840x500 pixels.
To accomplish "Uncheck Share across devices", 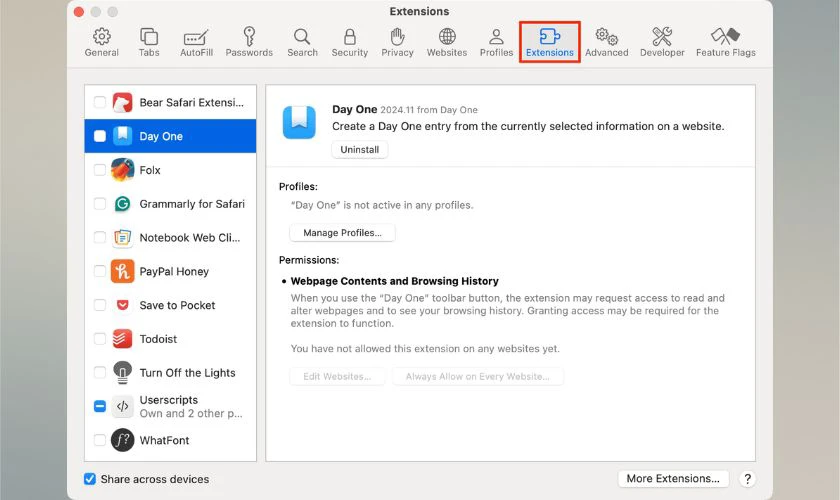I will click(x=89, y=479).
